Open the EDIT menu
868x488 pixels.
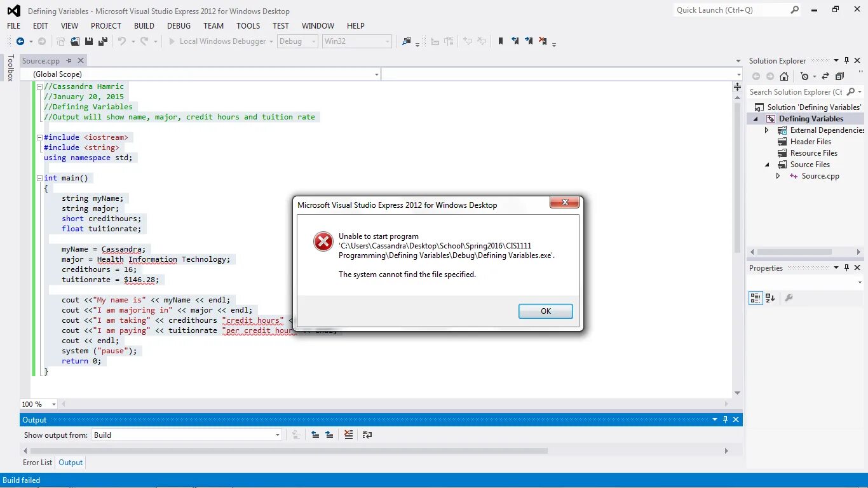(x=41, y=26)
